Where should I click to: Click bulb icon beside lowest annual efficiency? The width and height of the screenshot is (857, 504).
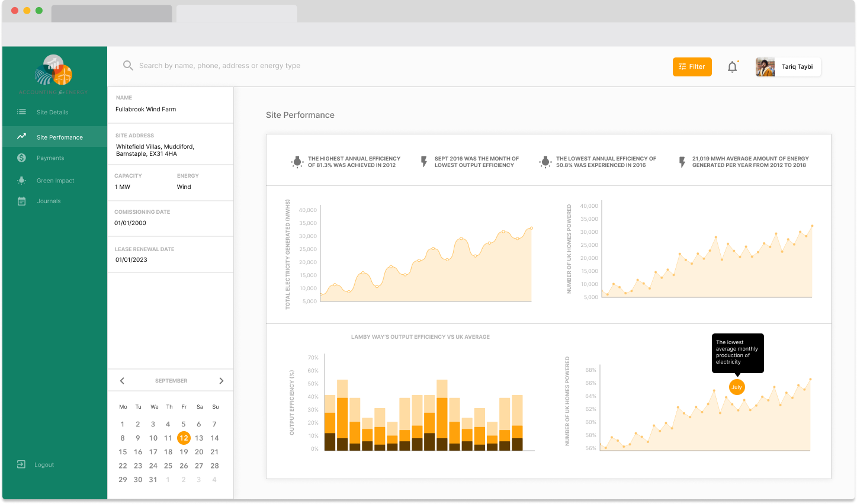click(x=545, y=162)
